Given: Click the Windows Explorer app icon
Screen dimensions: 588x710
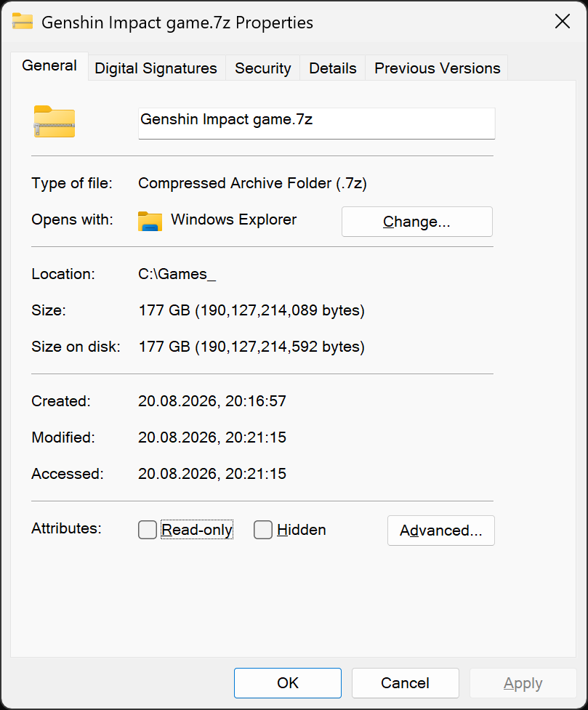Looking at the screenshot, I should [x=150, y=222].
